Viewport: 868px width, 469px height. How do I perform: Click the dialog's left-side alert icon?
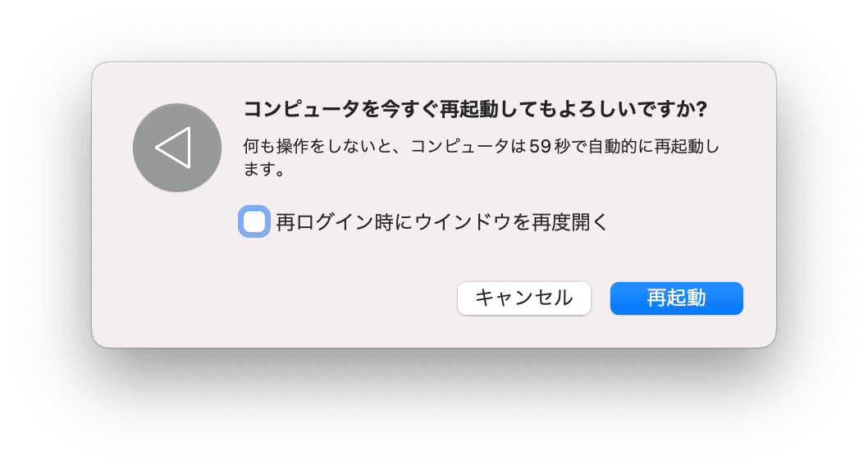click(x=177, y=148)
